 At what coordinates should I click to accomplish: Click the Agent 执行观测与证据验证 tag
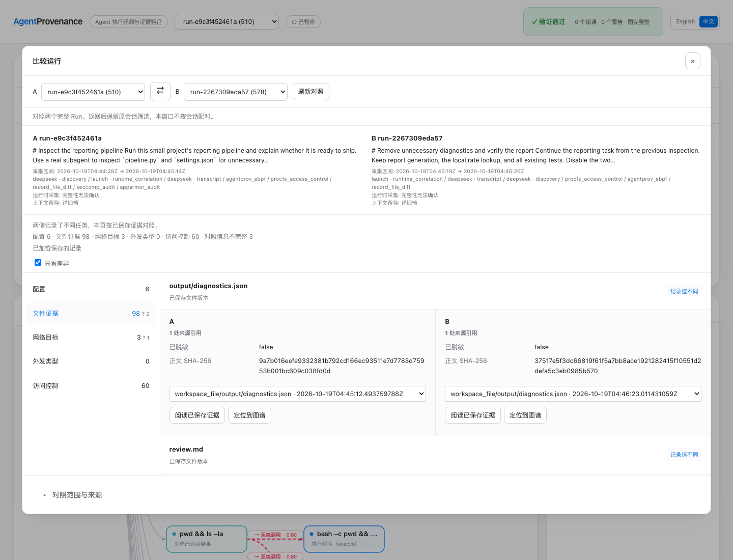[128, 22]
